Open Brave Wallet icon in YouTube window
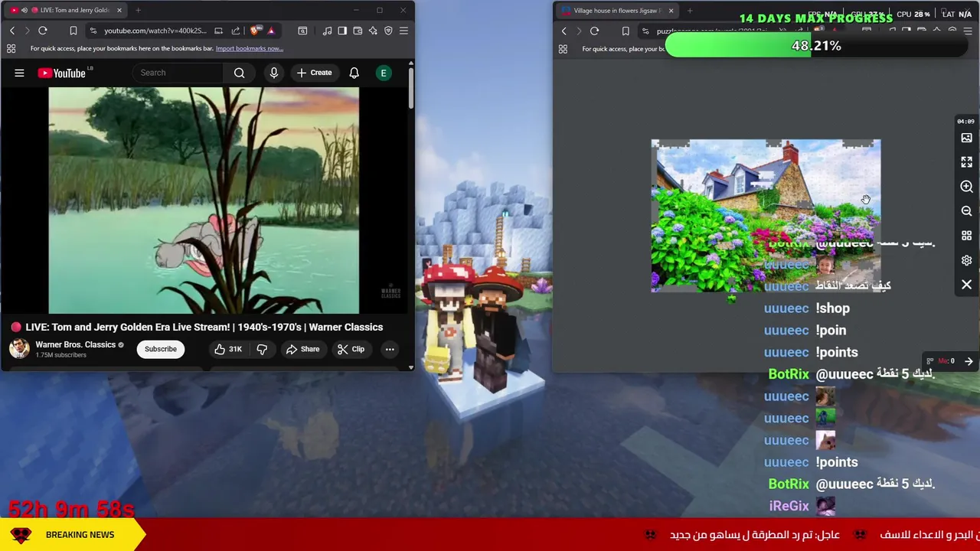Viewport: 980px width, 551px height. [358, 31]
